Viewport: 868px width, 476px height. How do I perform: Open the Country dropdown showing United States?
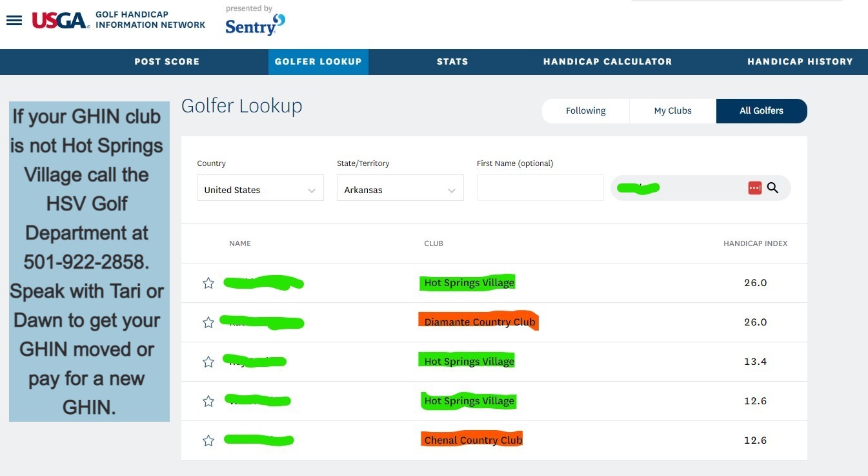tap(261, 188)
